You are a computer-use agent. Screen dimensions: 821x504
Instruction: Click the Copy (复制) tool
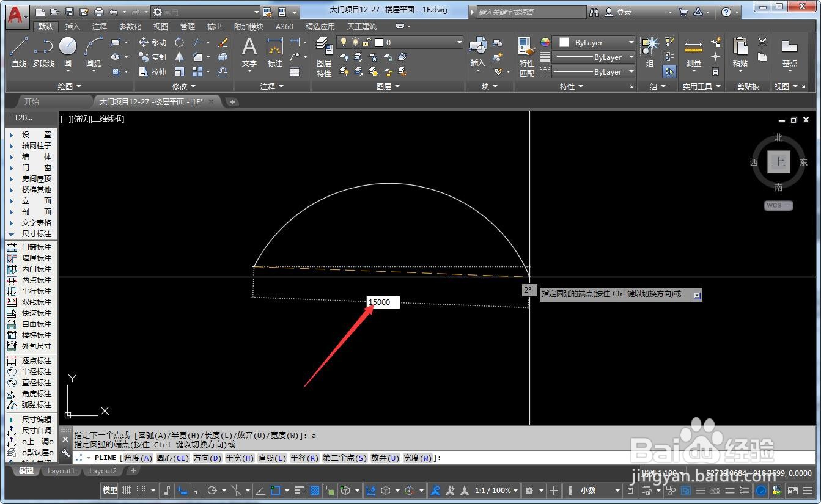[152, 57]
